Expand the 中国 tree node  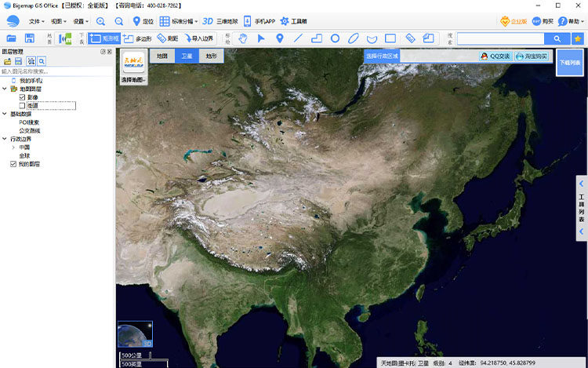pyautogui.click(x=13, y=148)
